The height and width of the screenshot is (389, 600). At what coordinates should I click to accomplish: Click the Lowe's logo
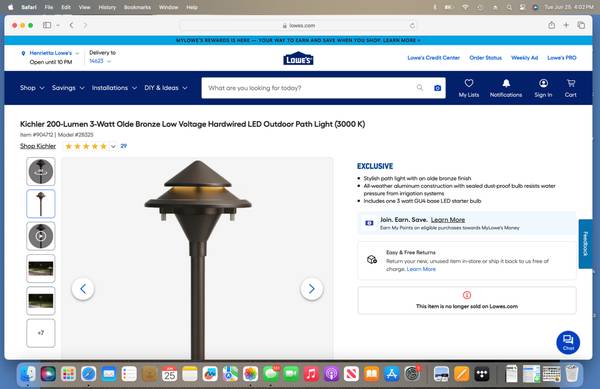point(298,59)
